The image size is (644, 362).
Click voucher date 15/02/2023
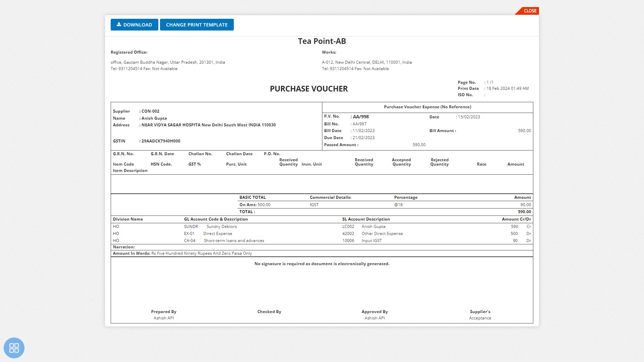[469, 117]
